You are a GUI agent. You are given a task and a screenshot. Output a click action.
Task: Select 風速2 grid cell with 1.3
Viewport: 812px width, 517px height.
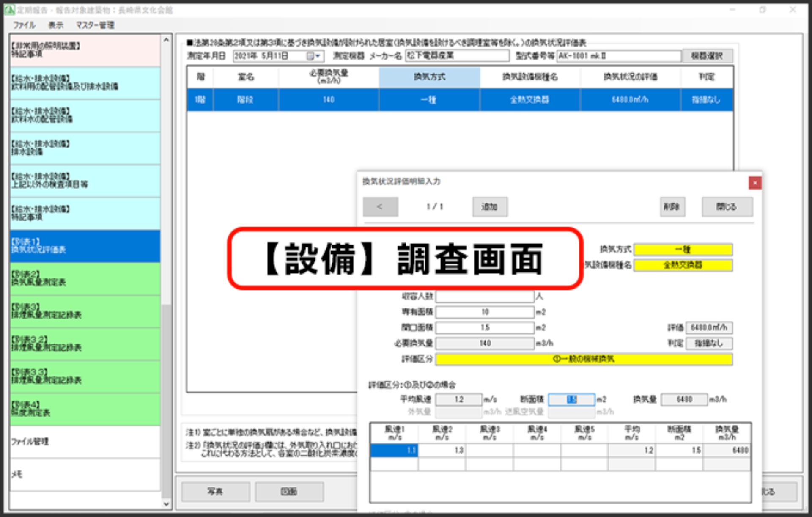(442, 451)
